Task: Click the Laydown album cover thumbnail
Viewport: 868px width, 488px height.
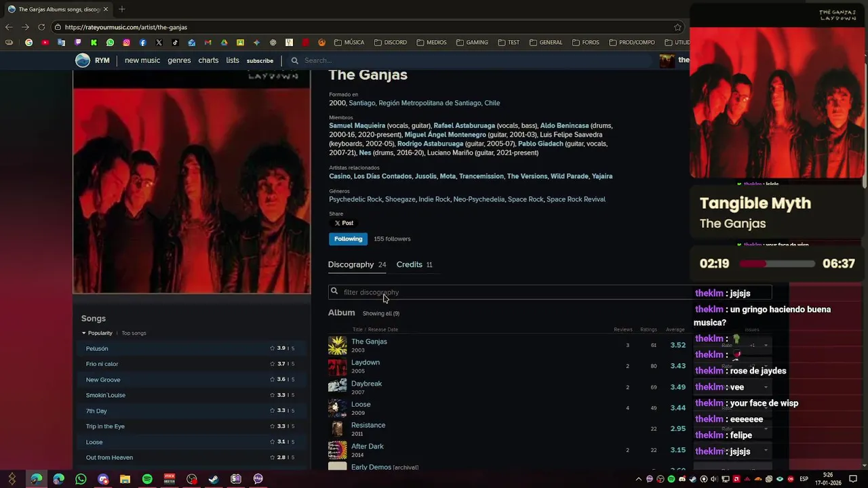Action: click(x=338, y=367)
